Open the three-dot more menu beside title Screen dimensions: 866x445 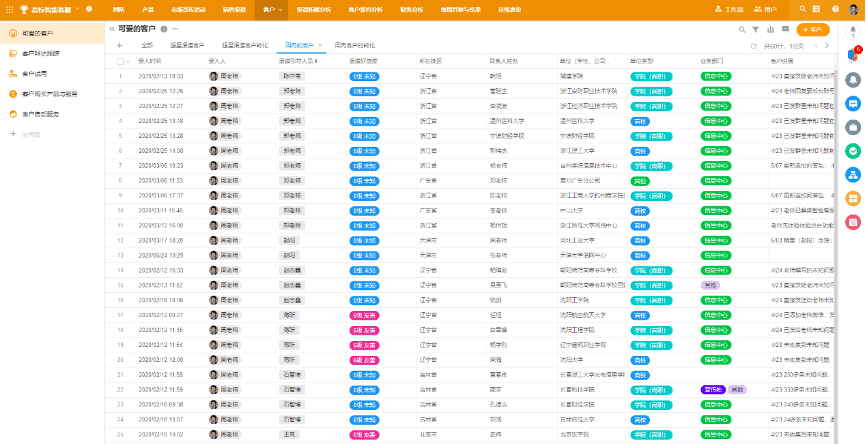click(175, 29)
